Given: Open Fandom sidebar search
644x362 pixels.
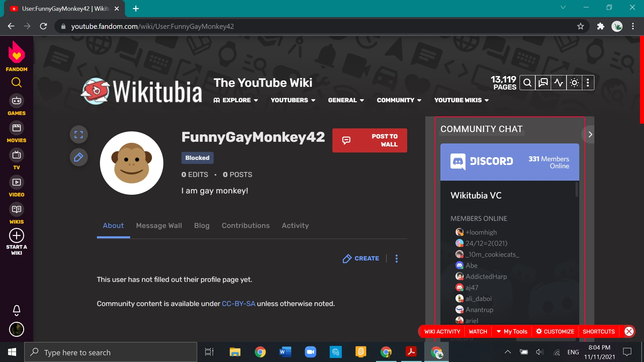Looking at the screenshot, I should tap(16, 82).
